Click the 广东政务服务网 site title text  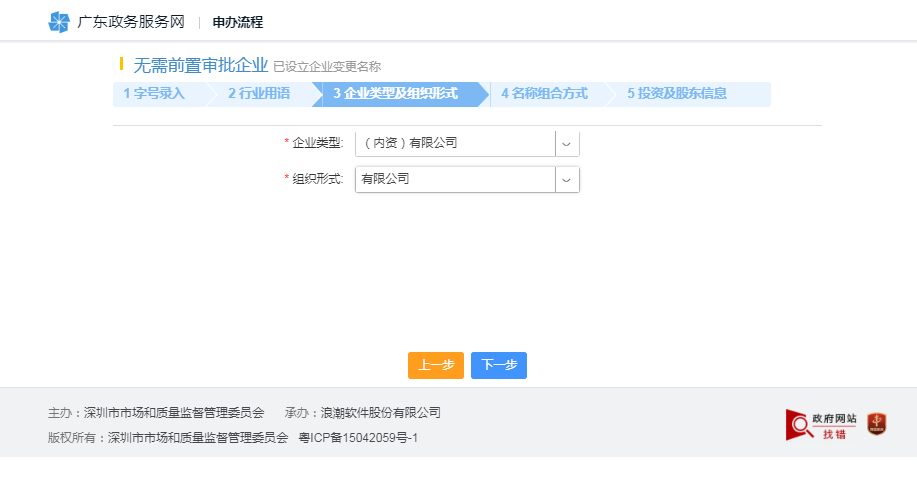131,22
